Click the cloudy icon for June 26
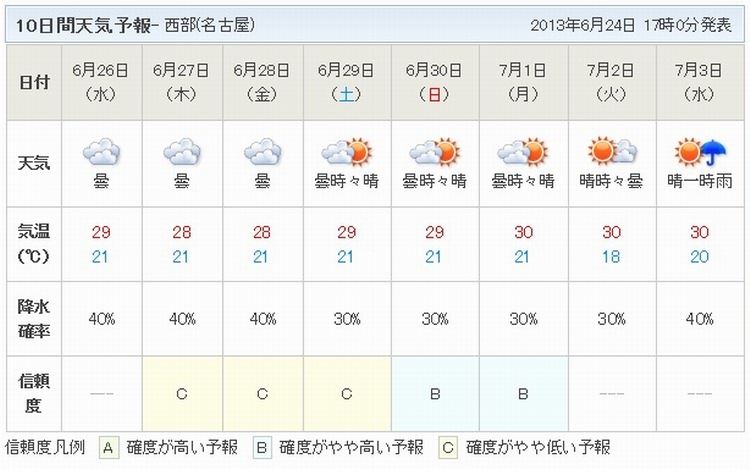 point(101,152)
